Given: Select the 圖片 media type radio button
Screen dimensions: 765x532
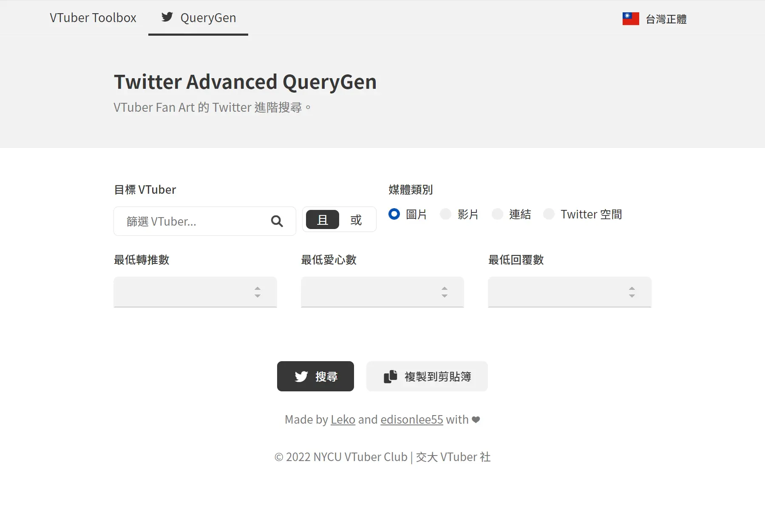Looking at the screenshot, I should (394, 214).
